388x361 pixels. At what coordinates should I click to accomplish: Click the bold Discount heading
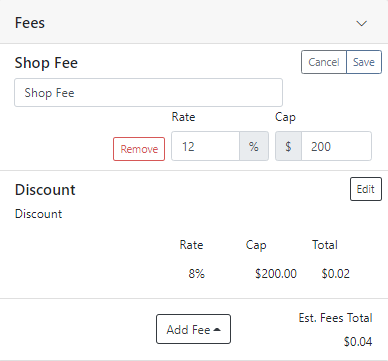(x=45, y=190)
